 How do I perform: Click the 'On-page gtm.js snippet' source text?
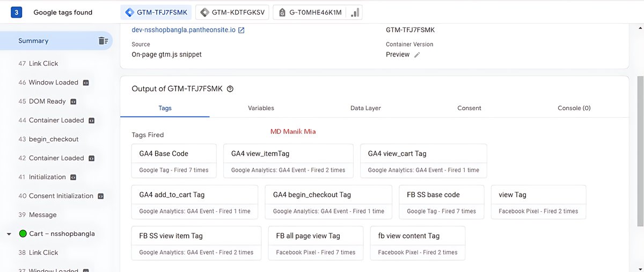pos(166,54)
